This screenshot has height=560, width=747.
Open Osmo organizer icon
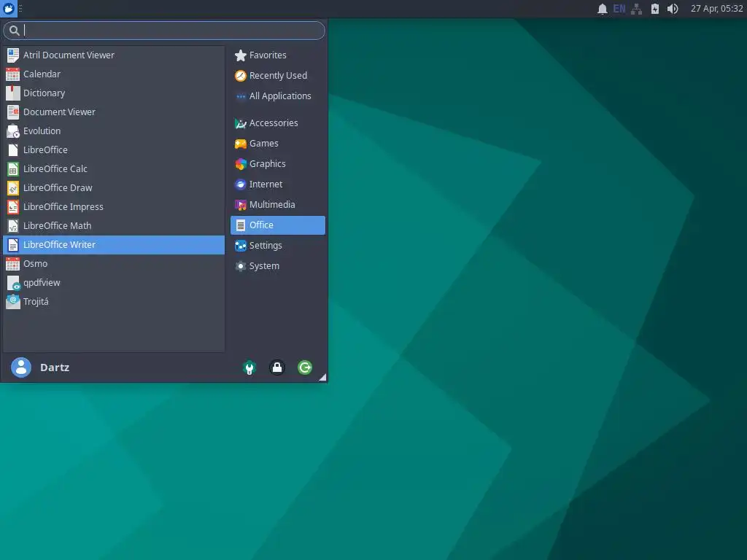[13, 264]
